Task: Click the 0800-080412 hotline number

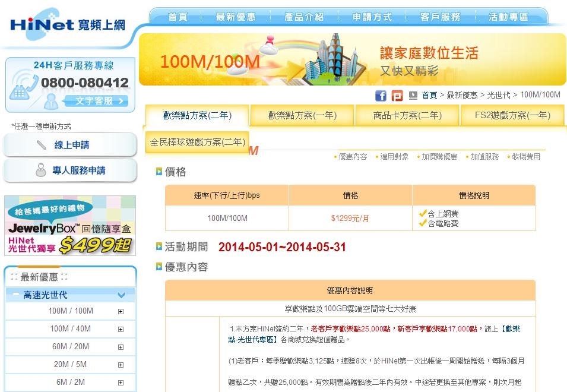Action: tap(85, 83)
